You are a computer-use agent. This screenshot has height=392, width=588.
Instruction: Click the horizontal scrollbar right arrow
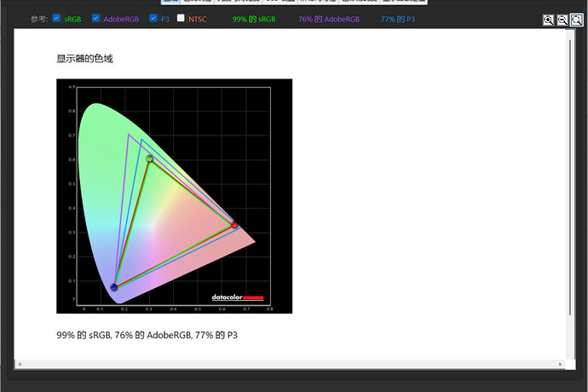(561, 364)
